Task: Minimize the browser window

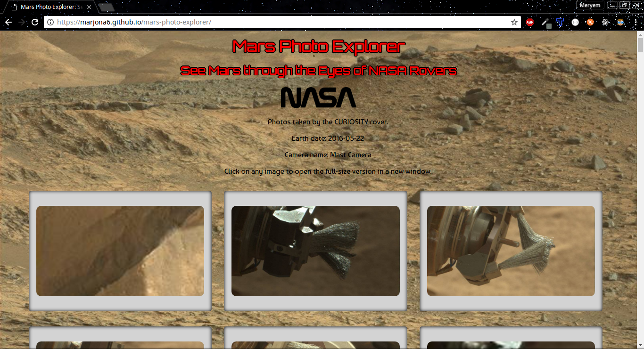Action: click(x=612, y=5)
